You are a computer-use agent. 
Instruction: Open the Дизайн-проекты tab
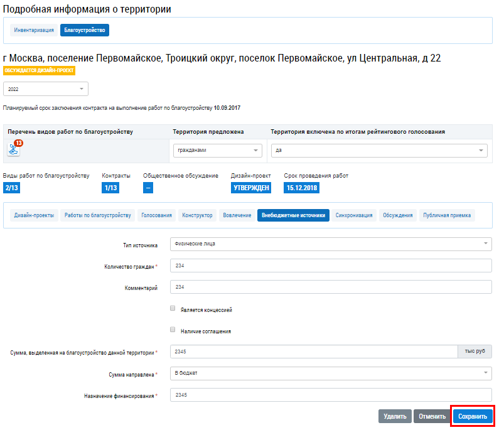(x=34, y=215)
